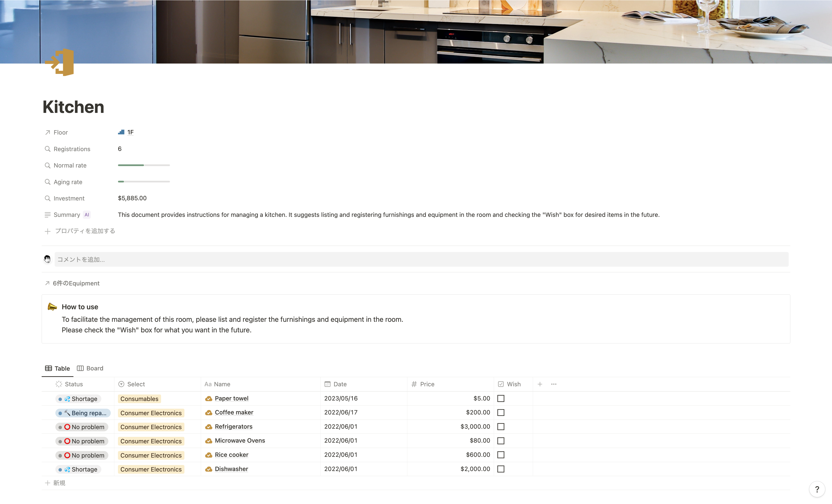Click the comment input field

421,259
